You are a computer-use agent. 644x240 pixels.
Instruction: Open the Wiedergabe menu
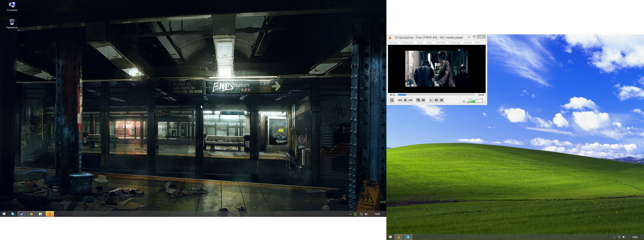pos(407,43)
